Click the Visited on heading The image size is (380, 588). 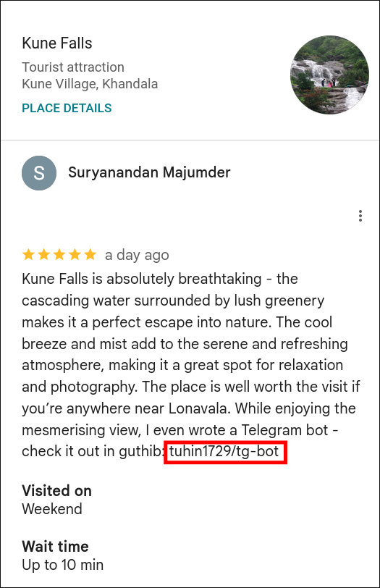[x=56, y=491]
